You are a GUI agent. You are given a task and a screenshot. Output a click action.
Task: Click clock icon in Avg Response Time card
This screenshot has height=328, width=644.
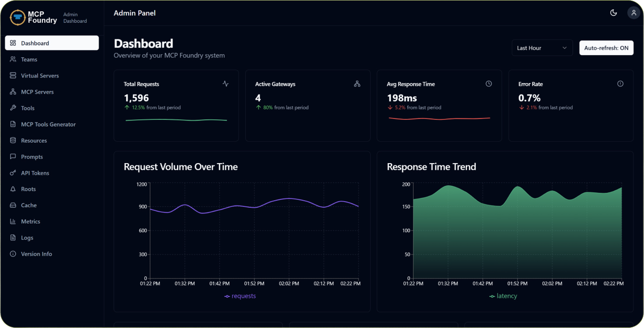point(488,84)
